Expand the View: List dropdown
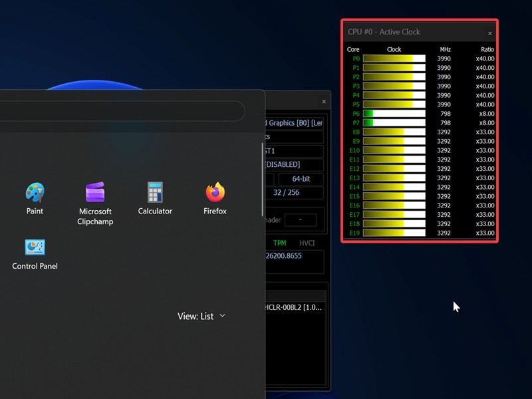The width and height of the screenshot is (532, 399). click(x=201, y=317)
